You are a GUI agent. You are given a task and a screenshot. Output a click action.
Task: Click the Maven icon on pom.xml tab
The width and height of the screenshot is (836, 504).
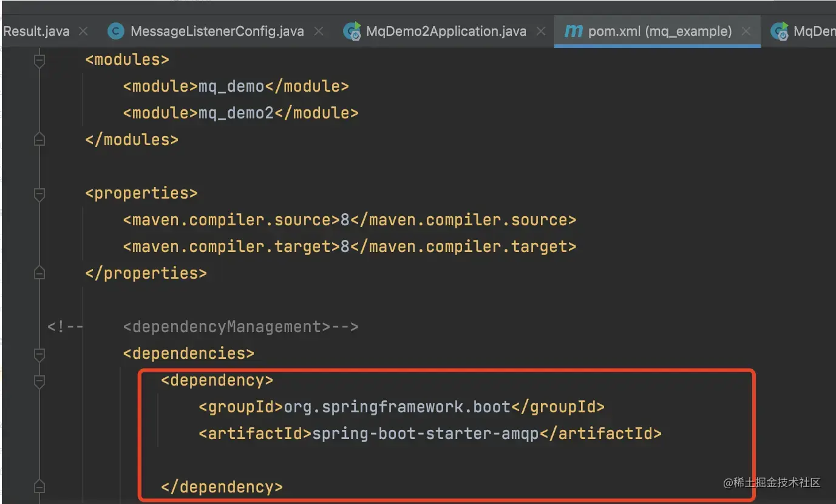[x=573, y=32]
